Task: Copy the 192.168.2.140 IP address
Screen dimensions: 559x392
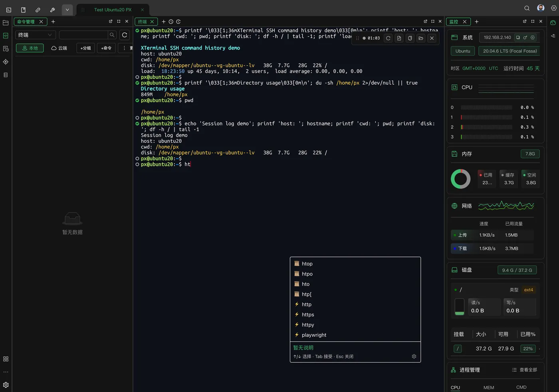Action: [518, 37]
